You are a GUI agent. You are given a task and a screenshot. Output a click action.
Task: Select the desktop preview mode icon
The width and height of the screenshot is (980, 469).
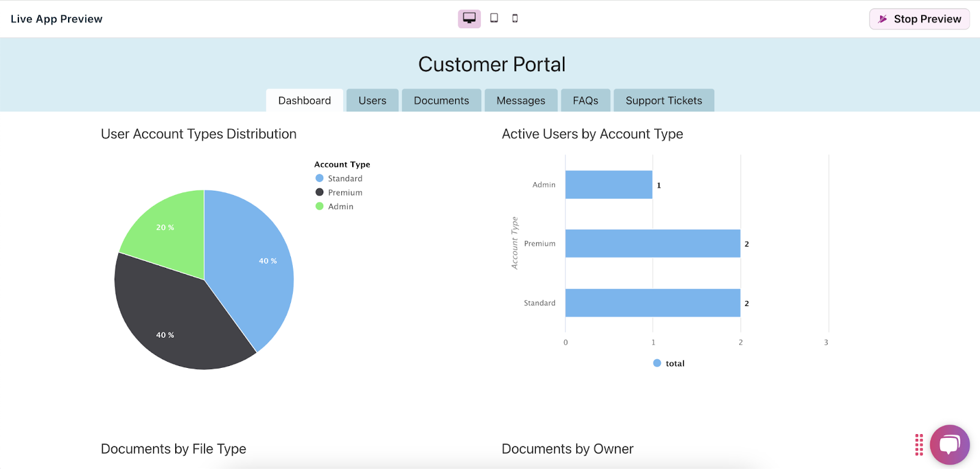[x=469, y=18]
